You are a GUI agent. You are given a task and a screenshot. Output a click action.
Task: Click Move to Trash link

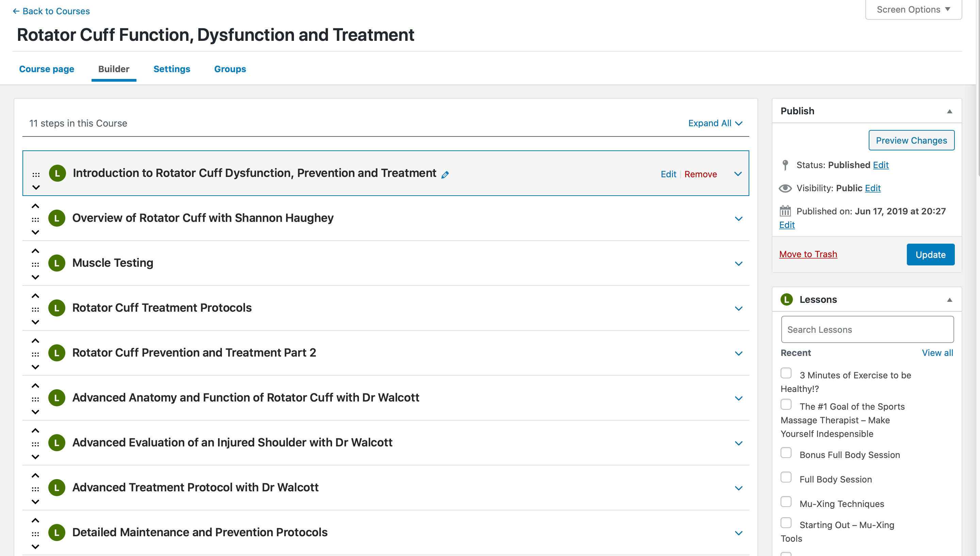[808, 254]
